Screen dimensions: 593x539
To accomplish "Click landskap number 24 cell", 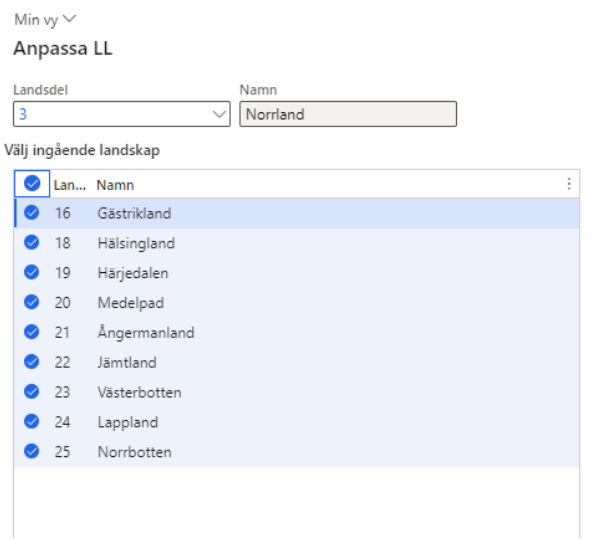I will (x=62, y=422).
